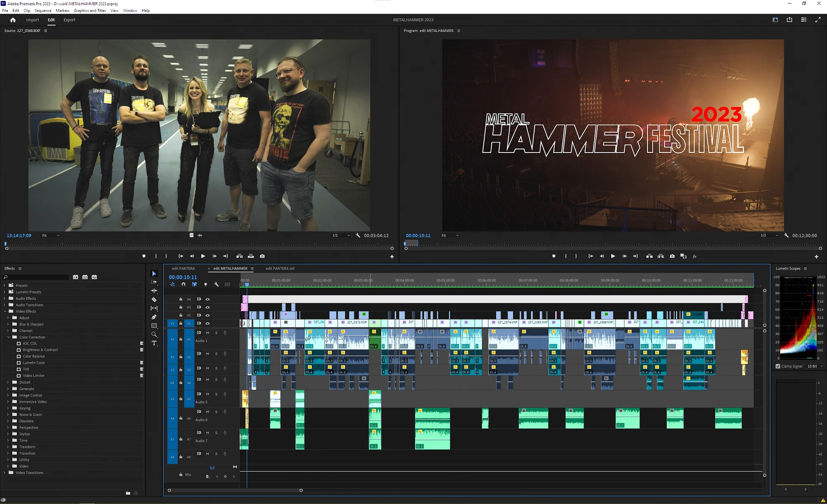827x504 pixels.
Task: Click the Source monitor button editor plus
Action: click(392, 257)
